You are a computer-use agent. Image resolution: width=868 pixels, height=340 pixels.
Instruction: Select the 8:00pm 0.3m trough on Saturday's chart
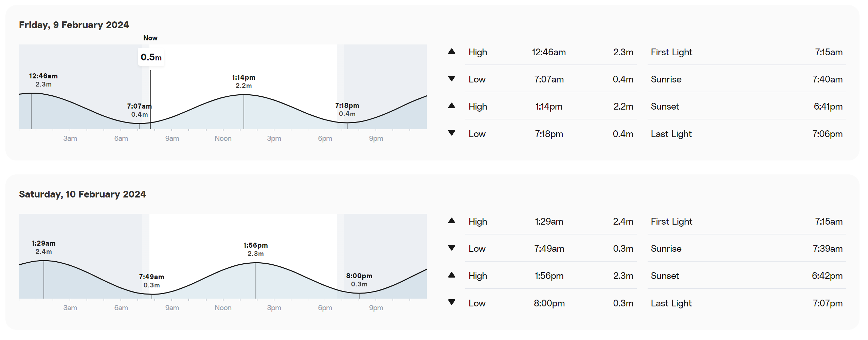pyautogui.click(x=359, y=280)
